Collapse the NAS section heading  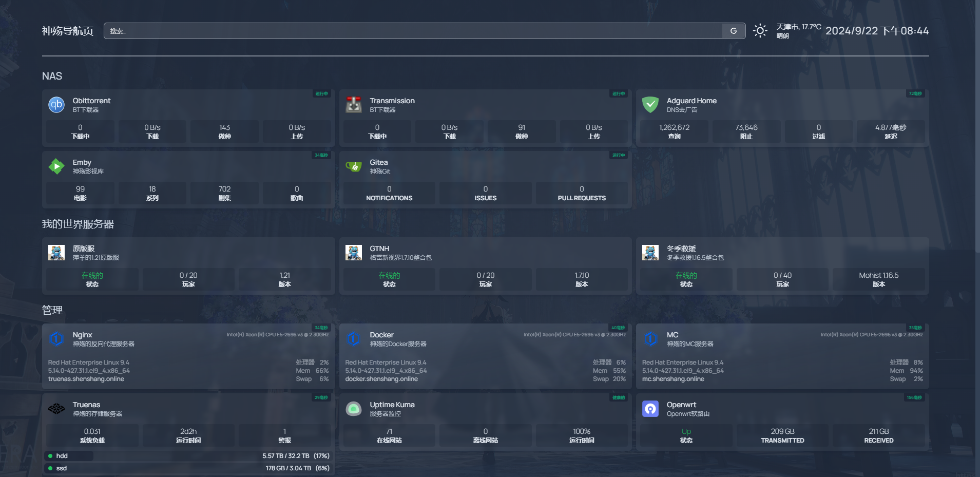click(52, 76)
